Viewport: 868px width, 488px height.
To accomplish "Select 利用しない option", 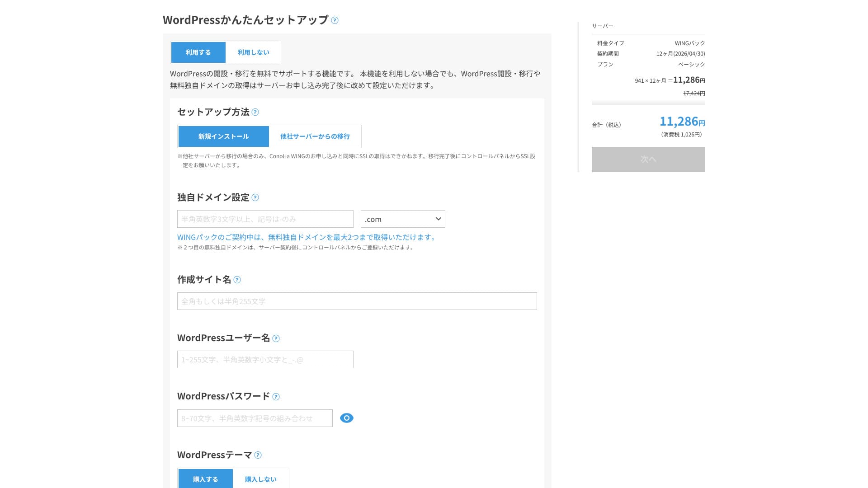I will click(x=253, y=52).
